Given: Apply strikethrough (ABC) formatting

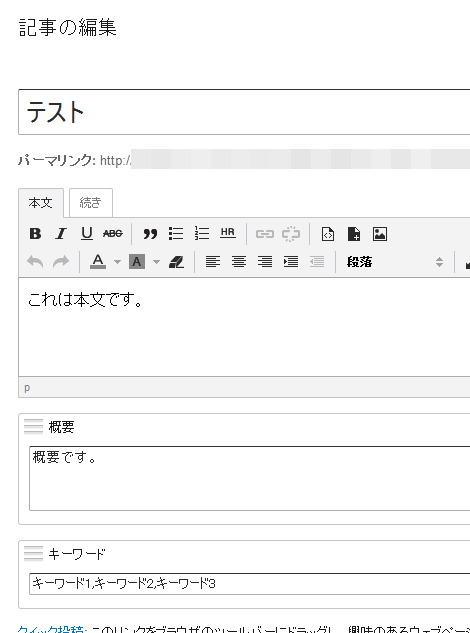Looking at the screenshot, I should click(113, 234).
